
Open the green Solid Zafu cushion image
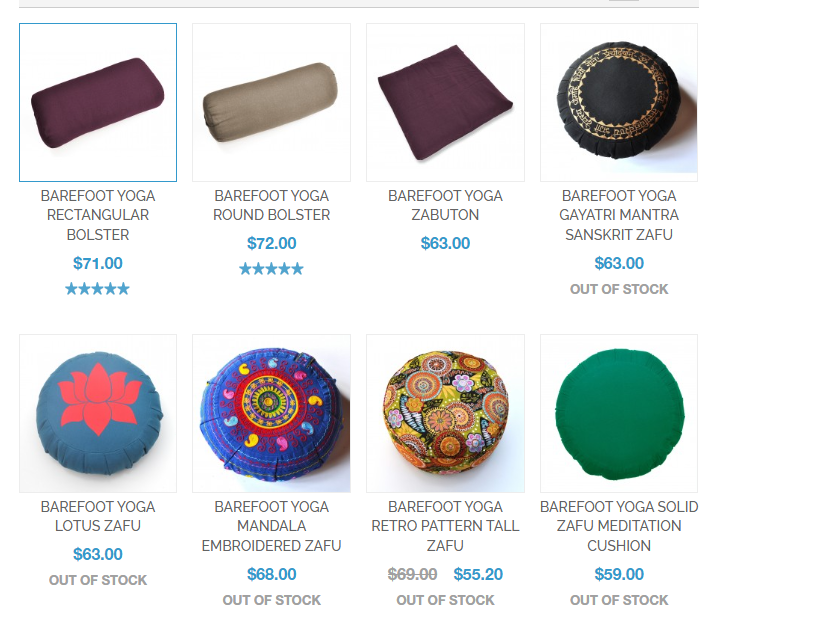(619, 413)
